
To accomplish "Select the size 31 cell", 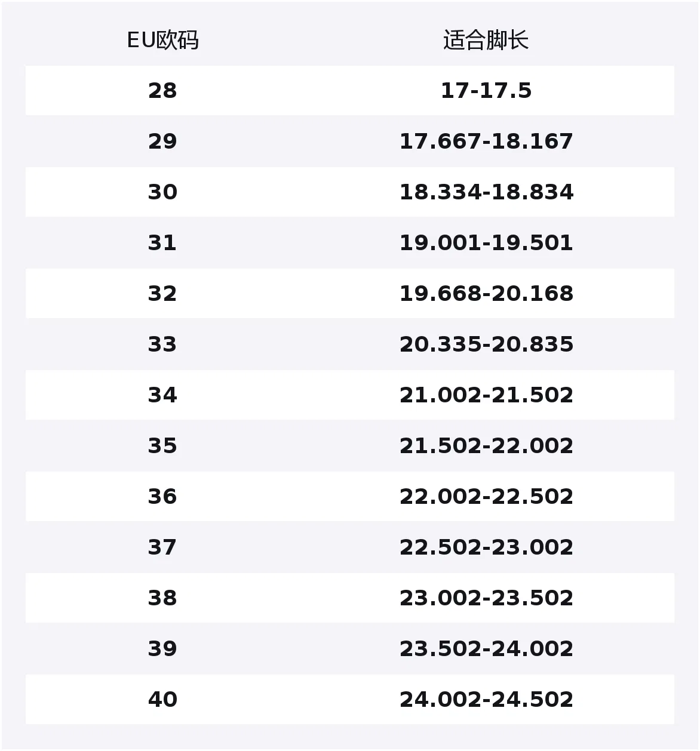I will pyautogui.click(x=162, y=243).
